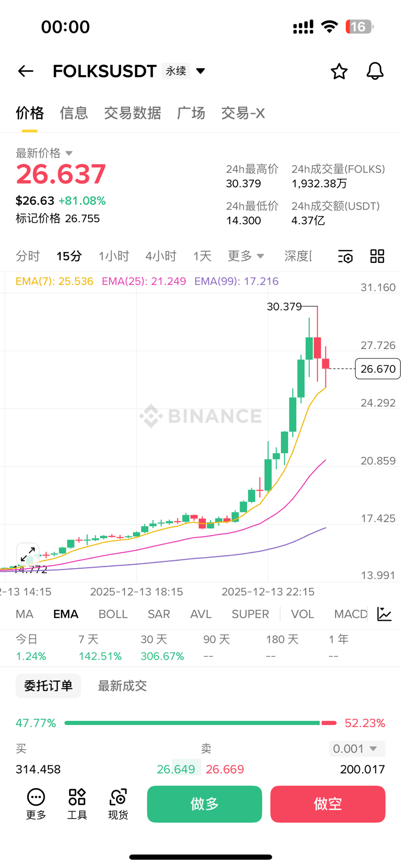Open indicator chart icon after MACD
This screenshot has height=868, width=401.
pyautogui.click(x=385, y=614)
